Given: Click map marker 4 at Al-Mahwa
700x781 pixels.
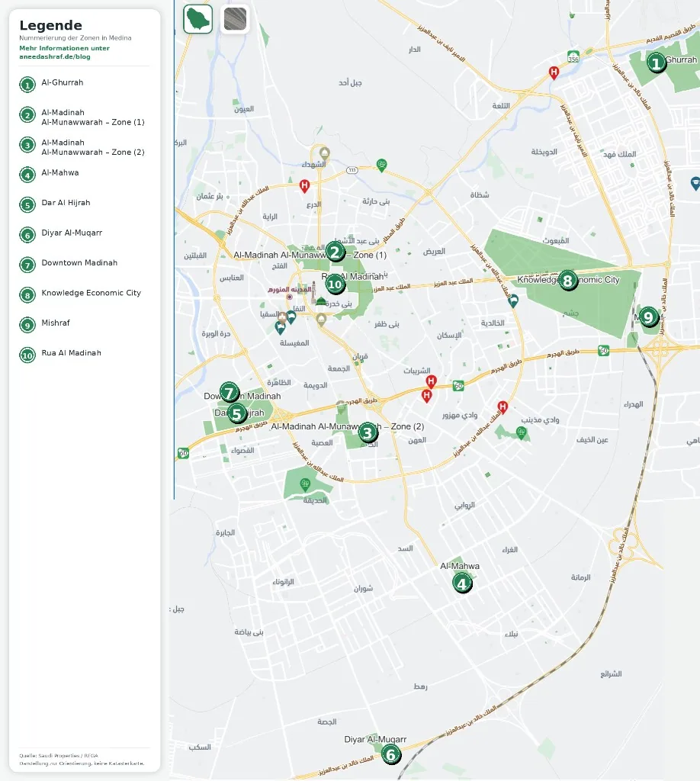Looking at the screenshot, I should (462, 583).
